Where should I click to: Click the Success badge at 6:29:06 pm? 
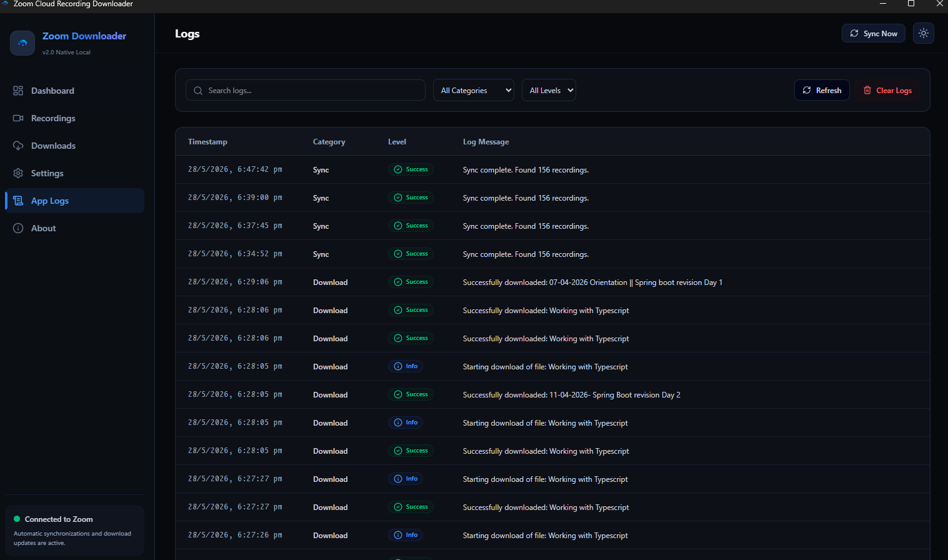pyautogui.click(x=411, y=282)
